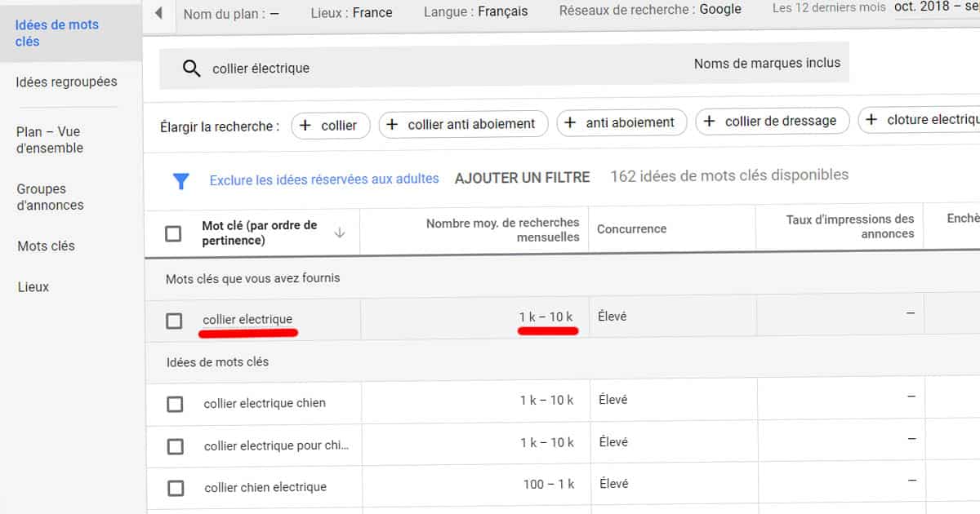Click the collier électrique search field
980x514 pixels.
(504, 66)
